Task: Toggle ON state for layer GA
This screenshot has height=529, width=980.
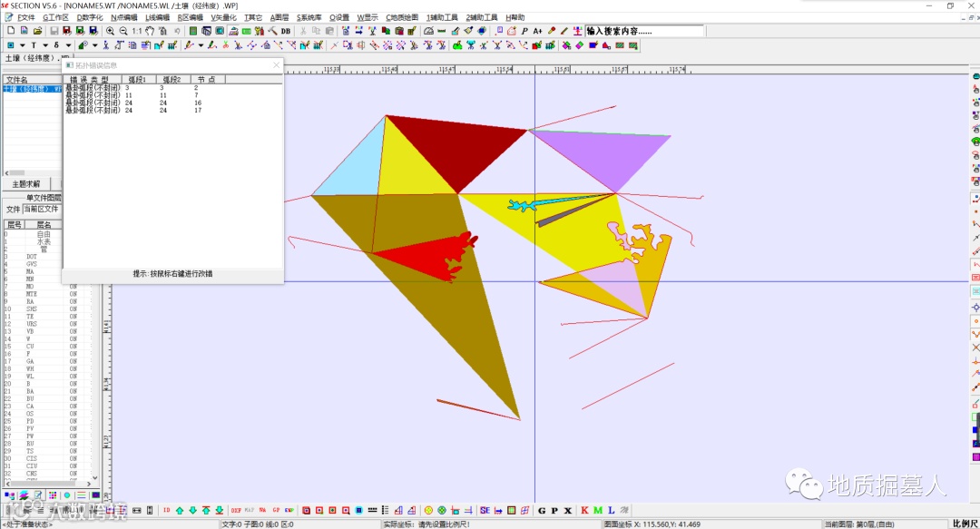Action: point(73,361)
